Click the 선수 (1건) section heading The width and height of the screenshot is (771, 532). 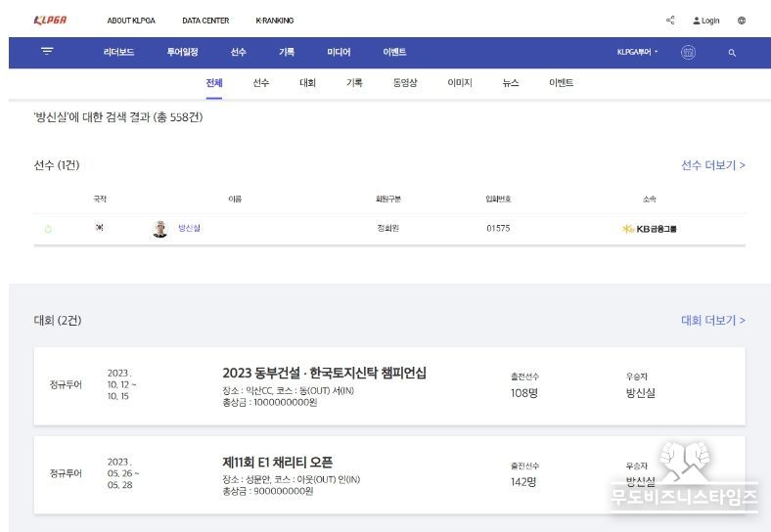57,165
